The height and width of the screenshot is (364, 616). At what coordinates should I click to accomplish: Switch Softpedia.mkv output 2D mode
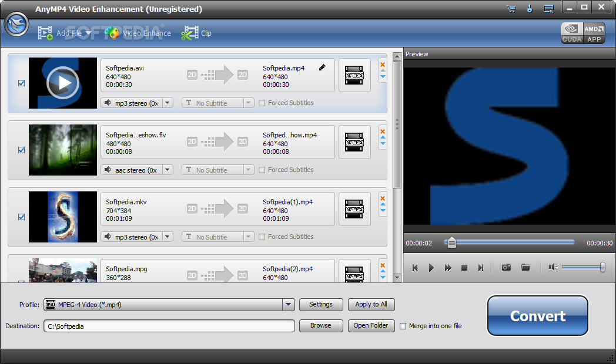tap(243, 208)
